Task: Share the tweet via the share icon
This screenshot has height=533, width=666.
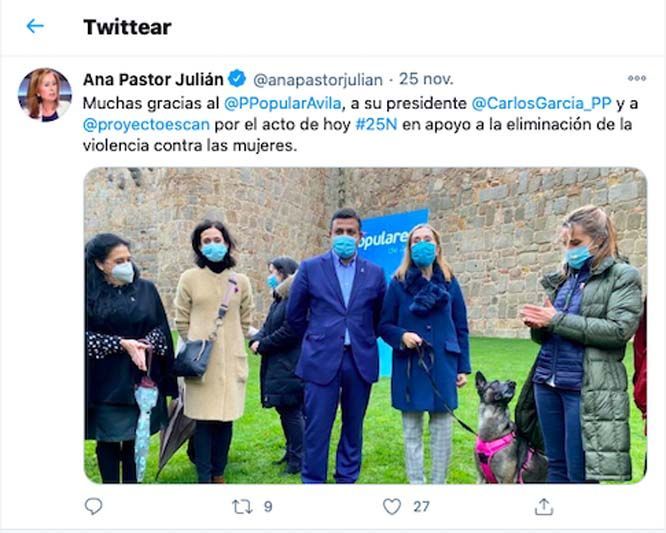Action: [x=544, y=507]
